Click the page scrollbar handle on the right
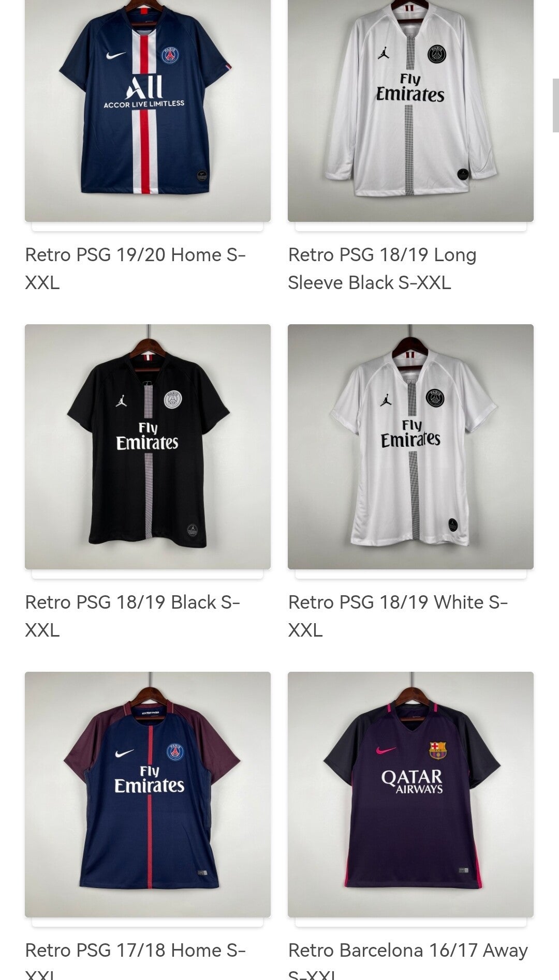This screenshot has height=980, width=559. [x=555, y=105]
